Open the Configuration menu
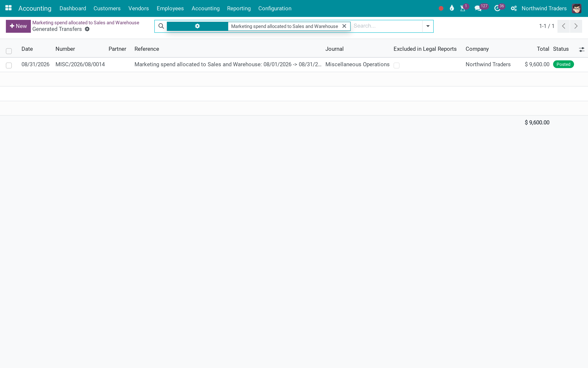This screenshot has height=368, width=588. [x=275, y=8]
